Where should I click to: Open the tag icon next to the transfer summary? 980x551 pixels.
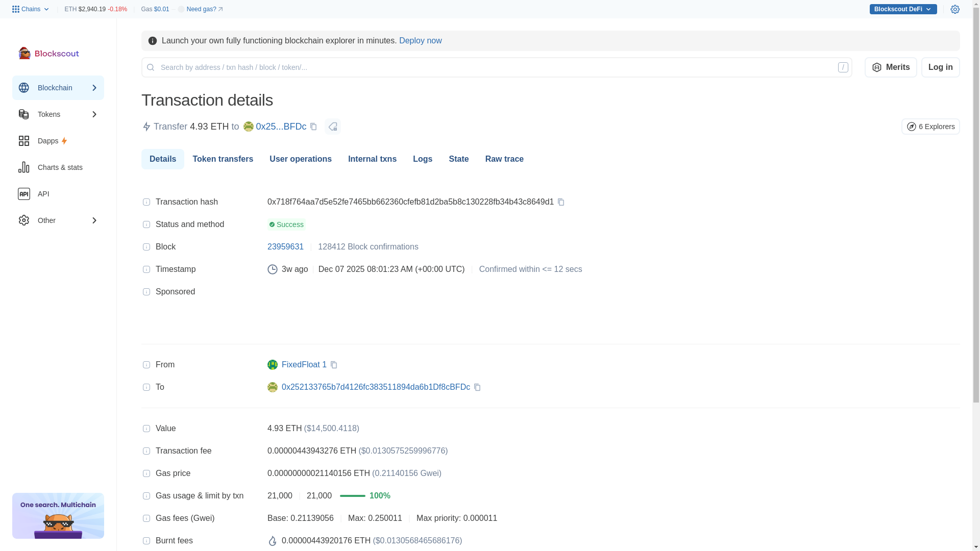pos(333,127)
